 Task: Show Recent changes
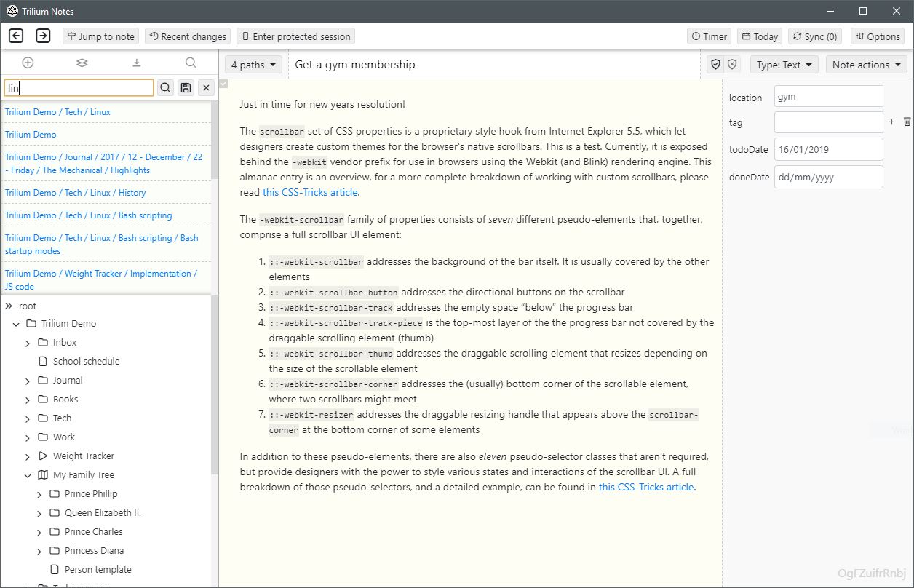[x=188, y=36]
